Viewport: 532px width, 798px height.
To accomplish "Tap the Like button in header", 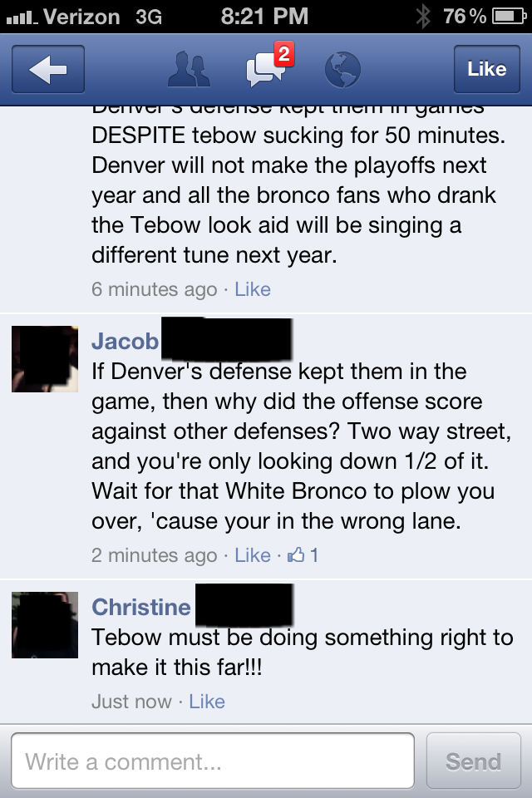I will click(x=486, y=69).
